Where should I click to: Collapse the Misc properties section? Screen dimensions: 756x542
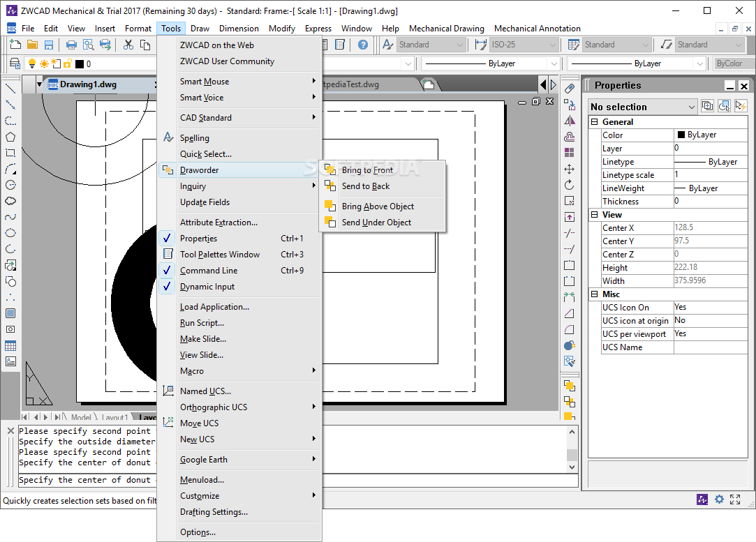coord(595,294)
